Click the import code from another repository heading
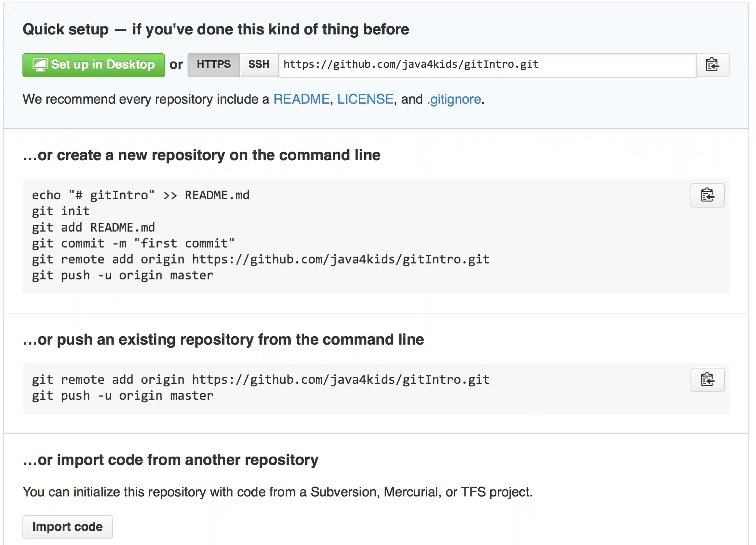This screenshot has height=545, width=756. pos(170,459)
